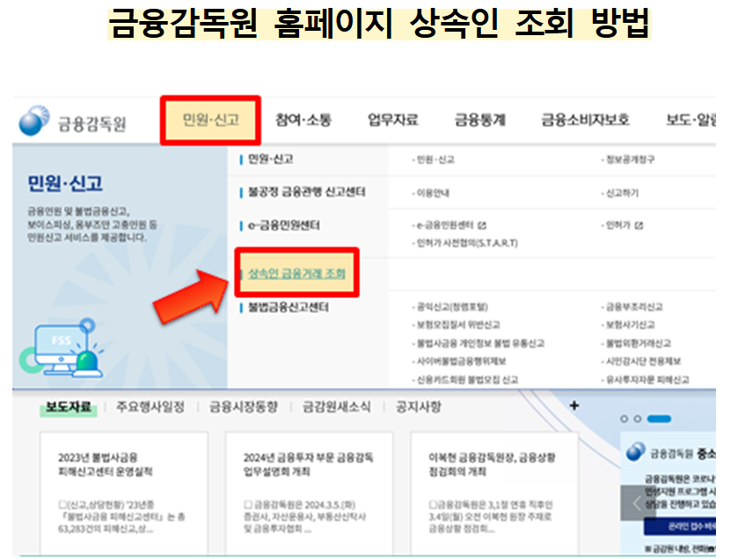Open 상속인 금융거래 조회 link
The height and width of the screenshot is (560, 738).
296,273
